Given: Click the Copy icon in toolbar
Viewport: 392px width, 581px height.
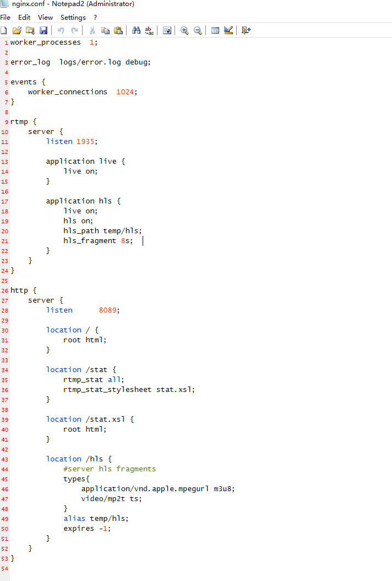Looking at the screenshot, I should click(106, 30).
